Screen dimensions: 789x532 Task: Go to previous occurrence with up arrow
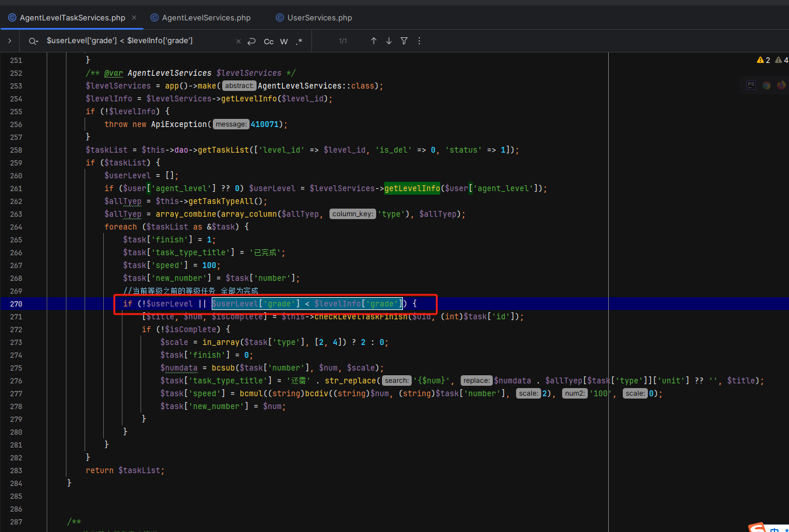[374, 41]
